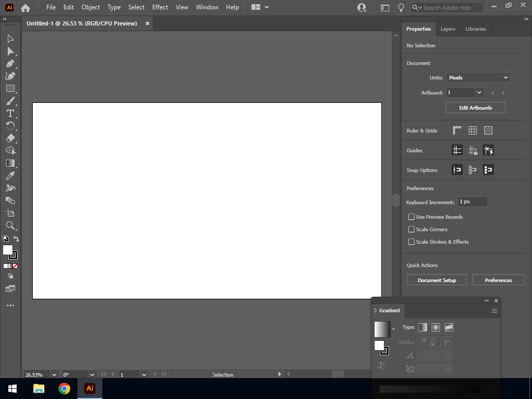Toggle Snap to Point option
Image resolution: width=532 pixels, height=399 pixels.
[457, 170]
